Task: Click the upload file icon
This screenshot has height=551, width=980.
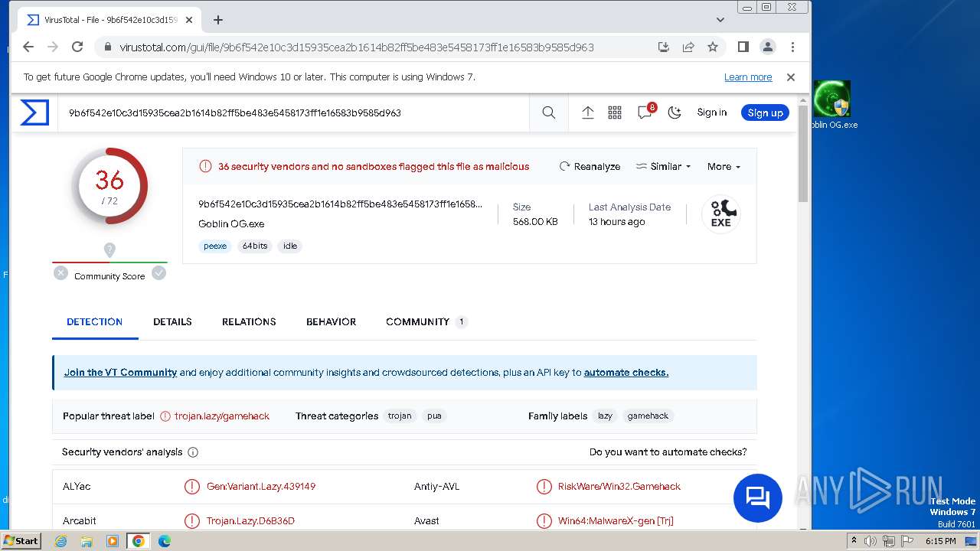Action: tap(588, 112)
